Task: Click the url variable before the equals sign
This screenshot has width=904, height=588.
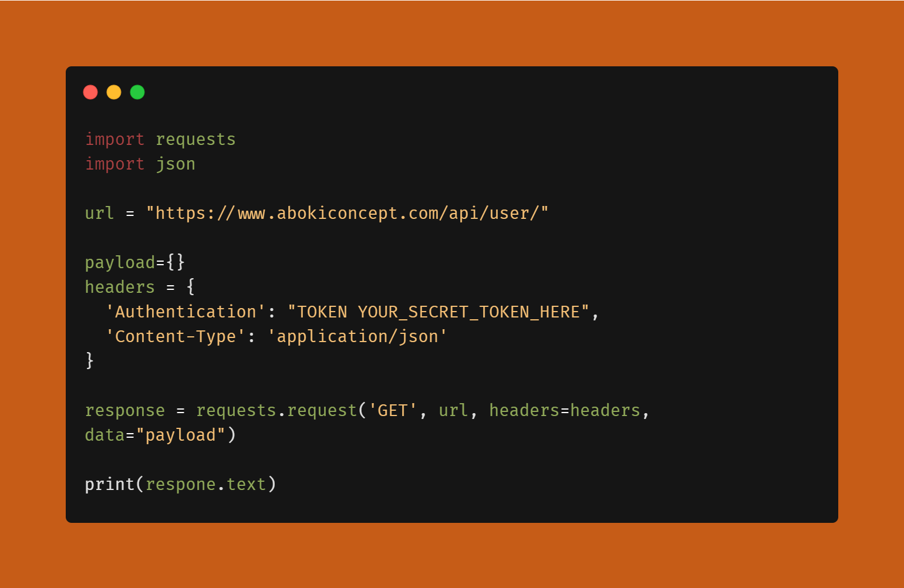Action: tap(99, 213)
